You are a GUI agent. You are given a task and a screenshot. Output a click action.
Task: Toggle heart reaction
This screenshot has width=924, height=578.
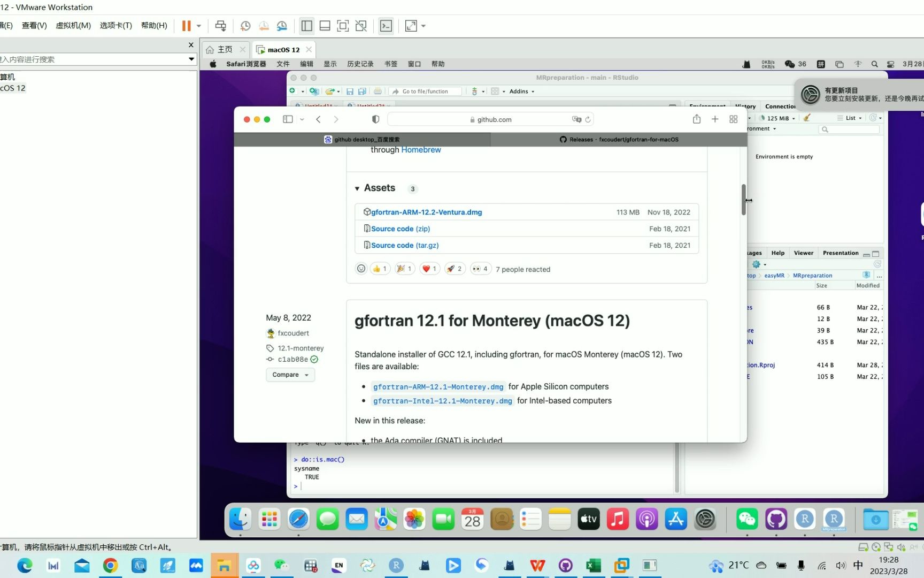[x=429, y=269]
